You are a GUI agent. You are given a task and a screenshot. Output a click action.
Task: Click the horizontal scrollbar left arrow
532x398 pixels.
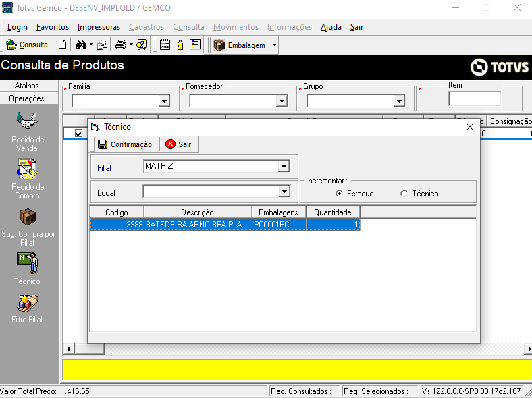click(x=69, y=349)
